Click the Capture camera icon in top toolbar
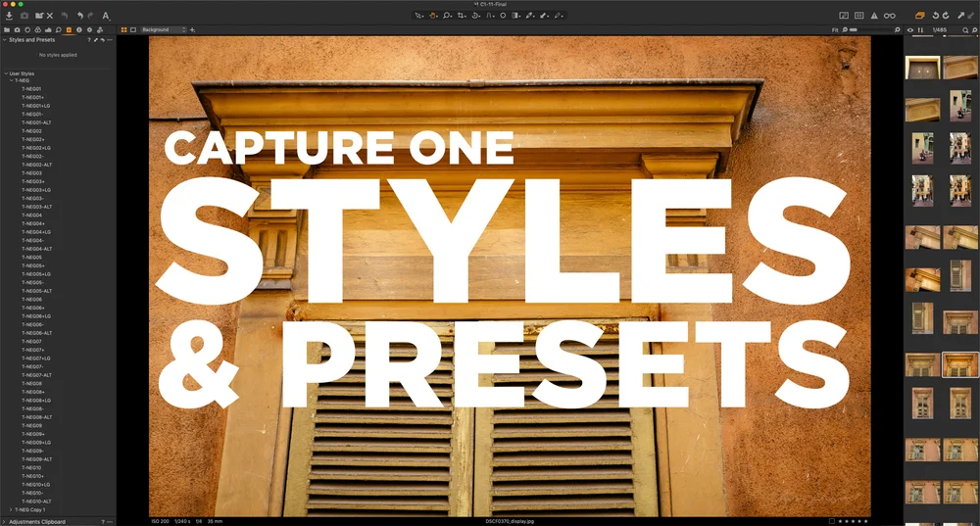This screenshot has height=526, width=980. click(24, 15)
